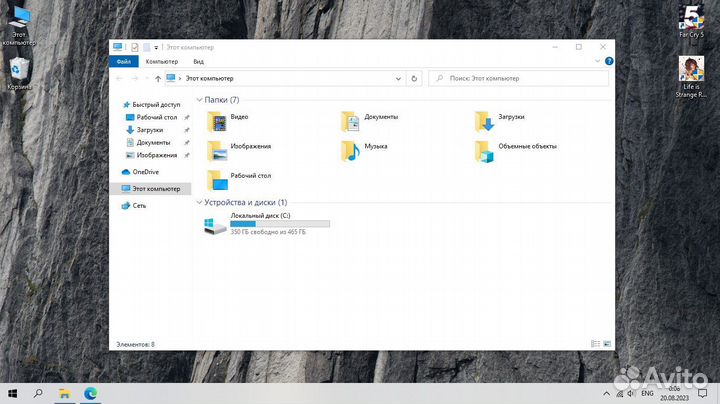Select Сеть in the navigation pane
Viewport: 720px width, 404px height.
(139, 205)
